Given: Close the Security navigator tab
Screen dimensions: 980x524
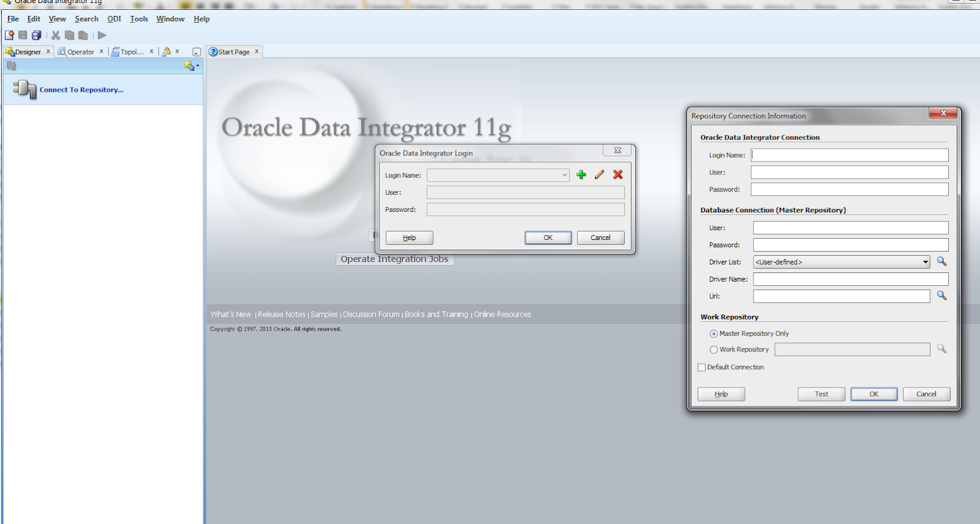Looking at the screenshot, I should pos(178,51).
